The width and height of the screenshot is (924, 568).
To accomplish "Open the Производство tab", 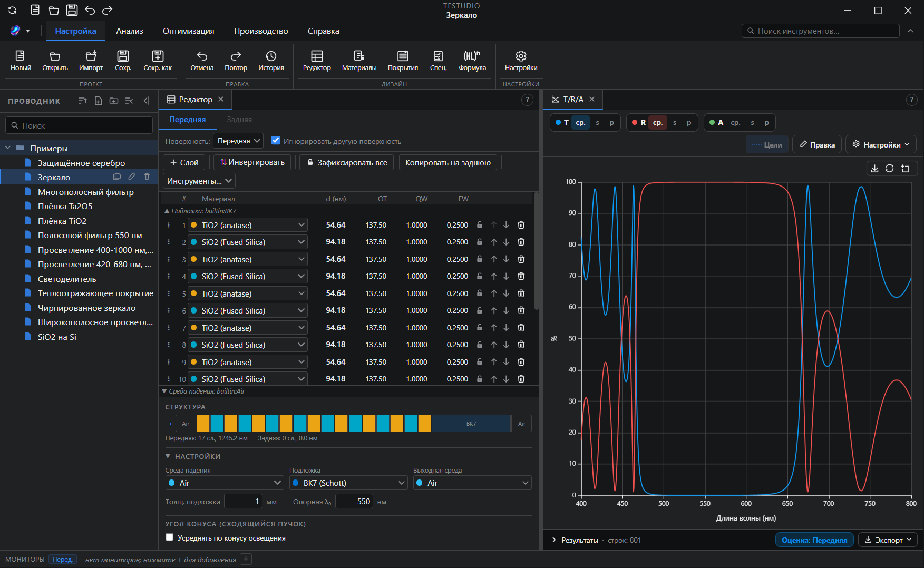I will (x=261, y=31).
